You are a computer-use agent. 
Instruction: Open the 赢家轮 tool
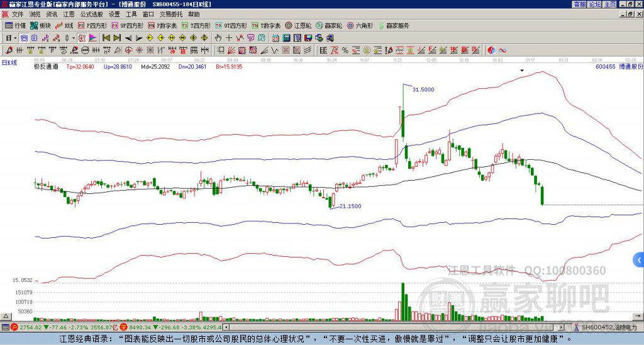pyautogui.click(x=329, y=25)
